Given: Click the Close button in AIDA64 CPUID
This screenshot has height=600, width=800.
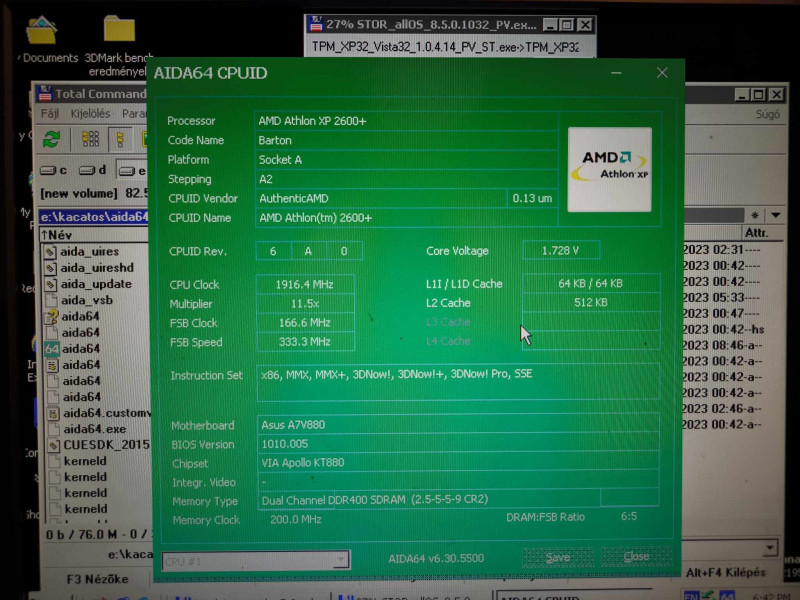Looking at the screenshot, I should click(636, 556).
